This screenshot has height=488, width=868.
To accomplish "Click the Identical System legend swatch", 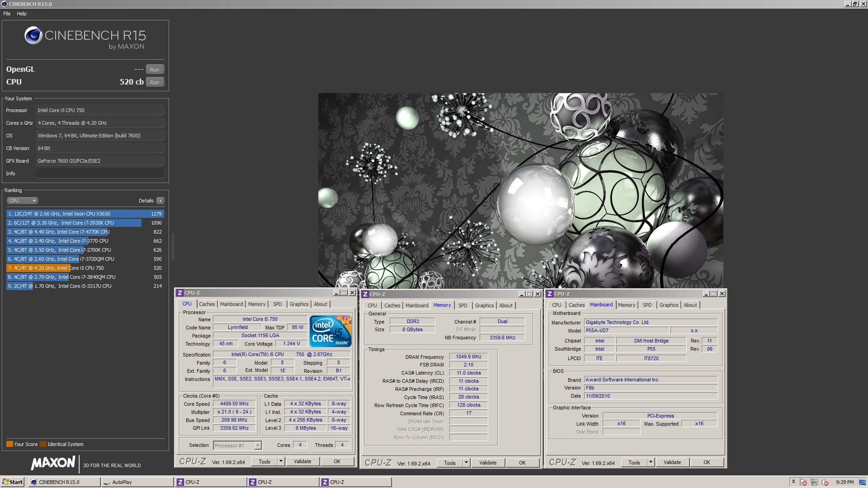I will click(x=43, y=444).
